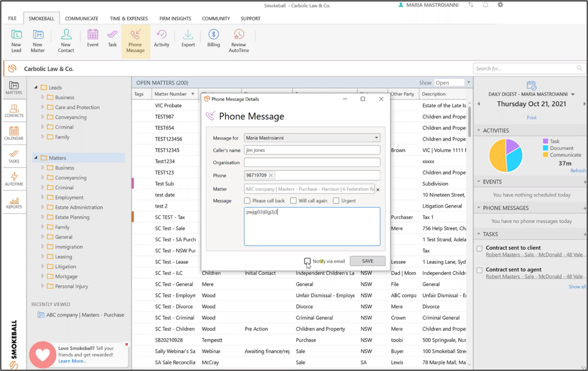
Task: Open the Firm Insights tab
Action: 175,19
